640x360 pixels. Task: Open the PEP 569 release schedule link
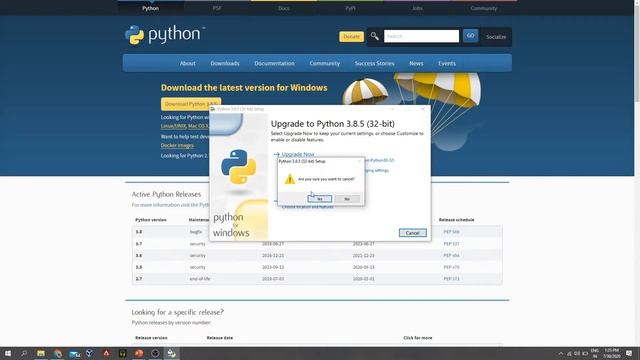click(x=451, y=232)
